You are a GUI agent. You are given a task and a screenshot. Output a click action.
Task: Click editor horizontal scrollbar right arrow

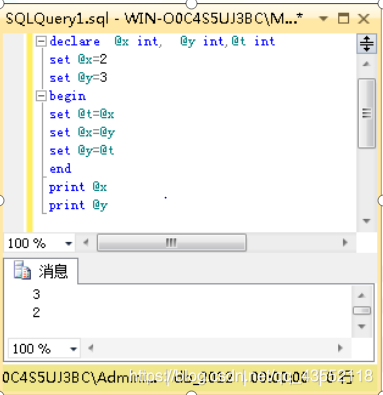click(x=345, y=242)
